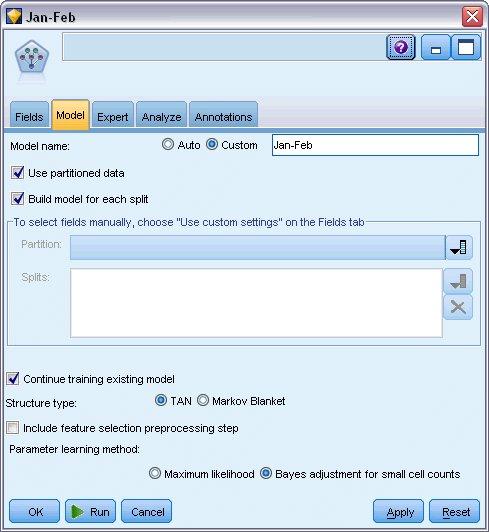The image size is (489, 532).
Task: Click the empty annotation bar beside the node icon
Action: pyautogui.click(x=224, y=47)
